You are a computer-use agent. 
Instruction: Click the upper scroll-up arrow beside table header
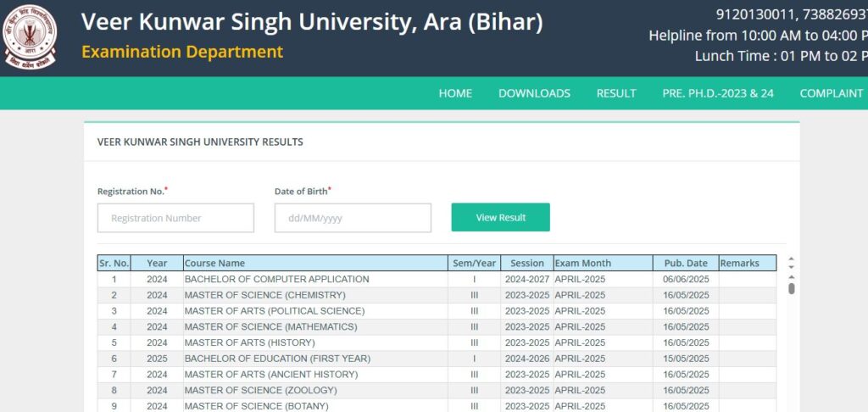point(792,259)
